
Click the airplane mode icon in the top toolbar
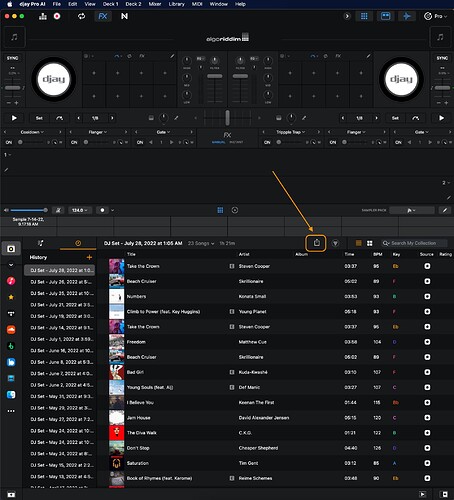click(407, 16)
